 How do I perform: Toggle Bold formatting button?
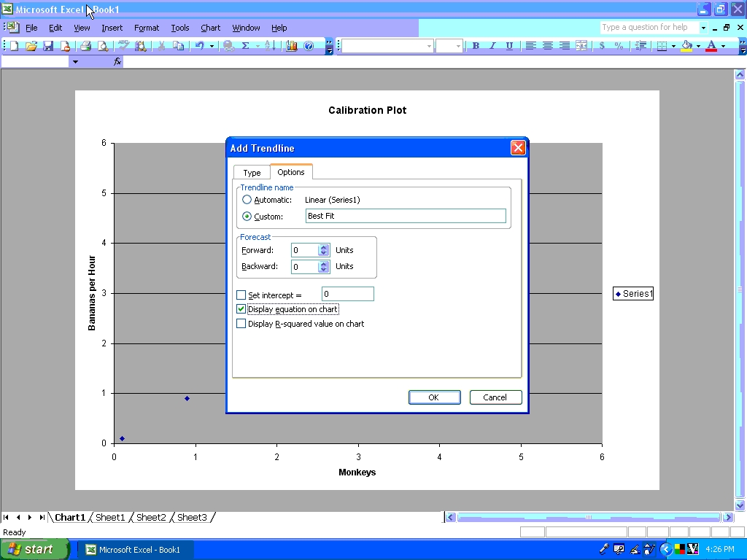pos(476,46)
